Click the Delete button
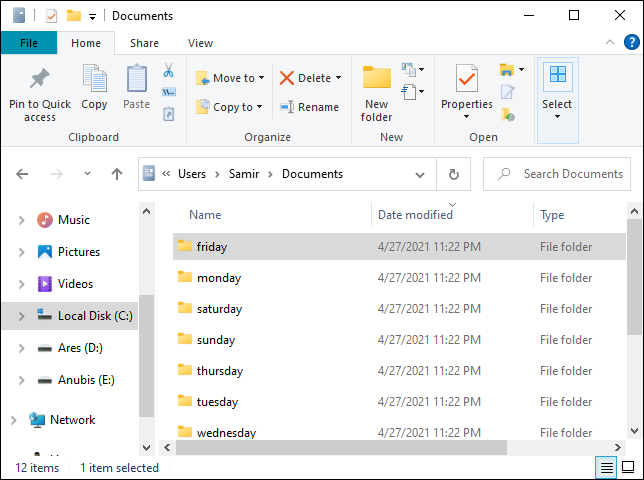644x480 pixels. click(310, 78)
